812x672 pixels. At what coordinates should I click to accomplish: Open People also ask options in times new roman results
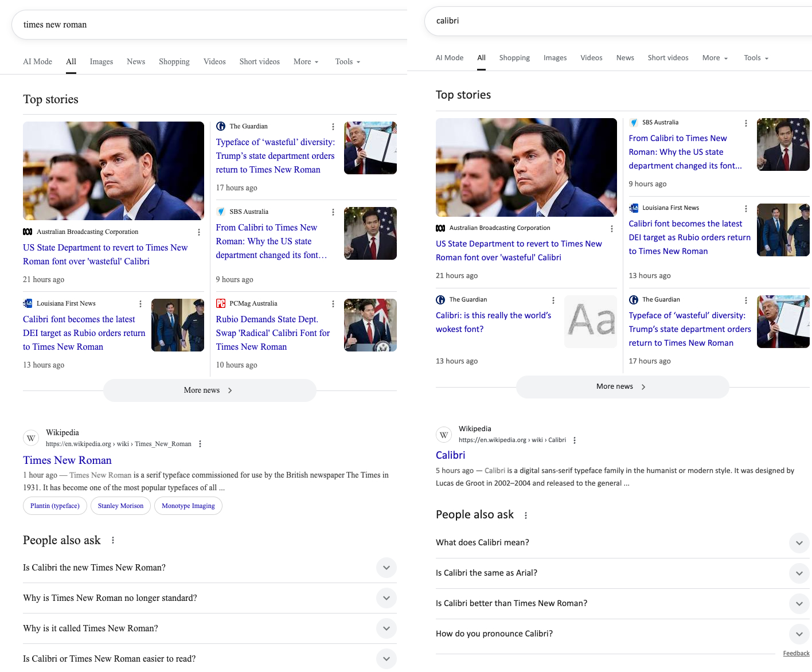point(113,540)
